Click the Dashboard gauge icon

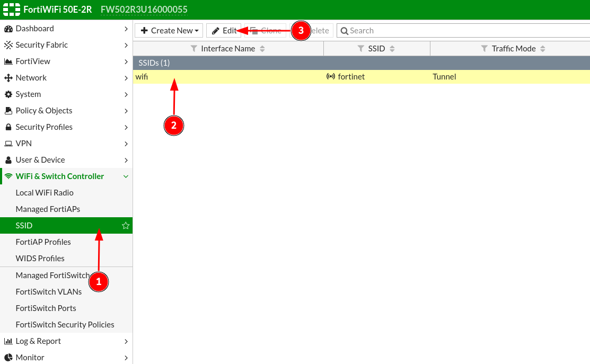[x=8, y=29]
